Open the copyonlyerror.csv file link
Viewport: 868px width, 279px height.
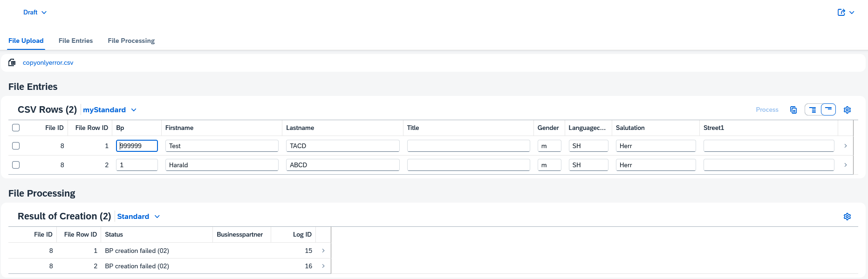click(x=48, y=62)
